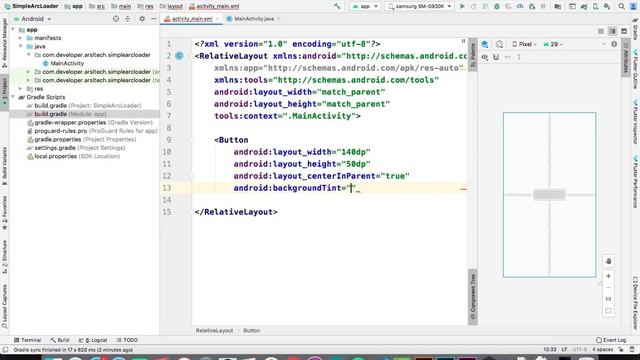This screenshot has width=640, height=360.
Task: Open the TODO tool window tab
Action: pyautogui.click(x=127, y=340)
